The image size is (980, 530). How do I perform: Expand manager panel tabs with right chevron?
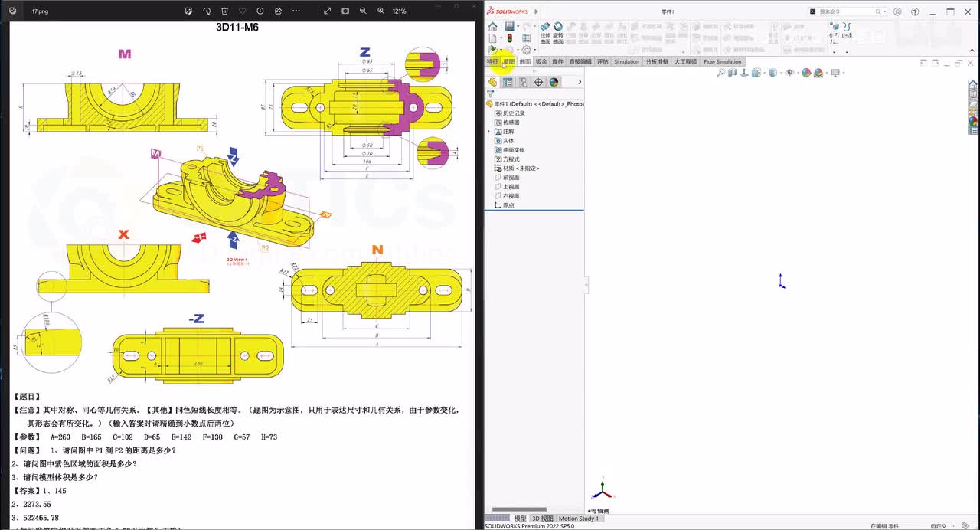tap(580, 82)
